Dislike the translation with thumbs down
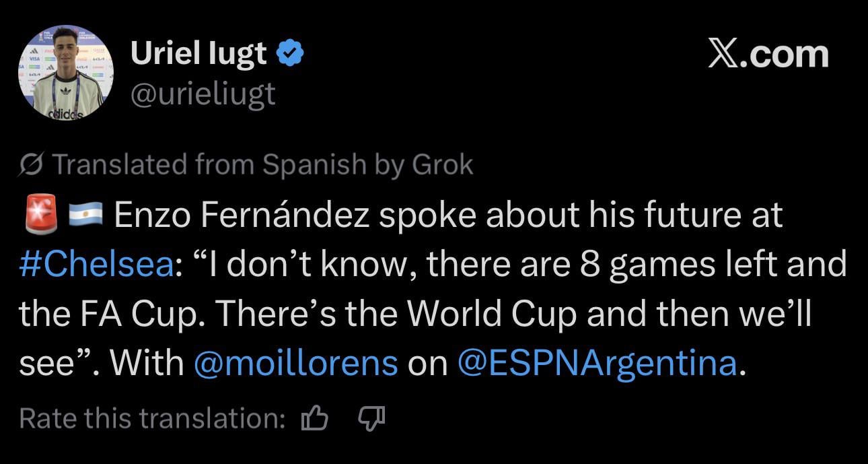Viewport: 868px width, 464px height. point(370,419)
